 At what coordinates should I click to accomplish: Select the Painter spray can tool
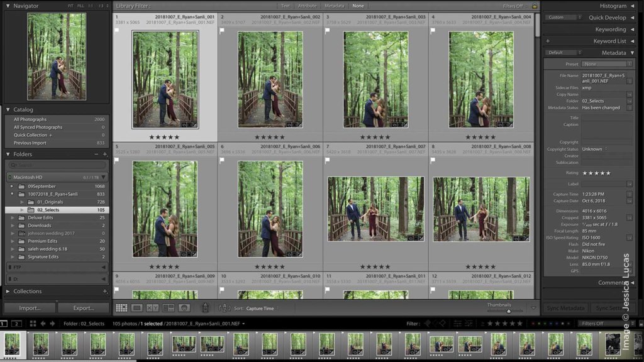tap(206, 307)
